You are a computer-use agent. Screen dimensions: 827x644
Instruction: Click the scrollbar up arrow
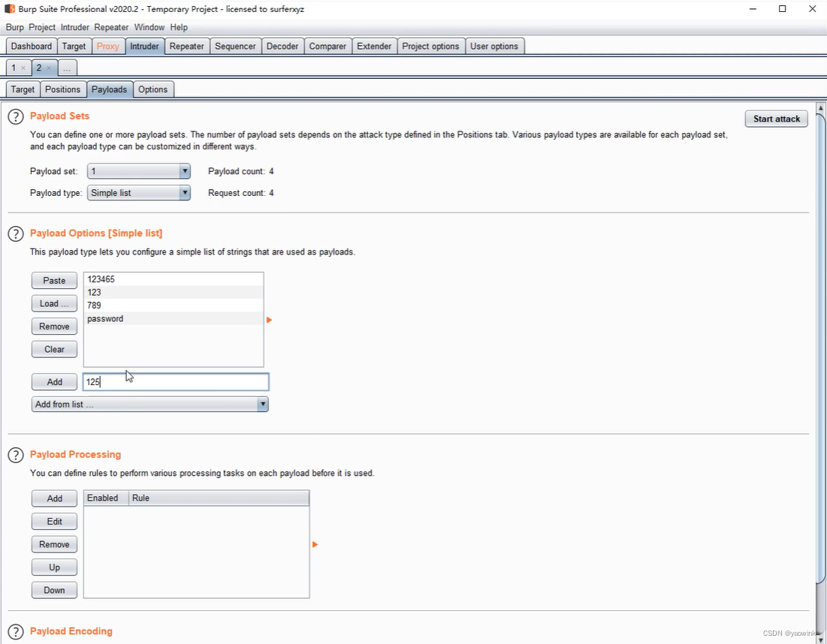(821, 107)
